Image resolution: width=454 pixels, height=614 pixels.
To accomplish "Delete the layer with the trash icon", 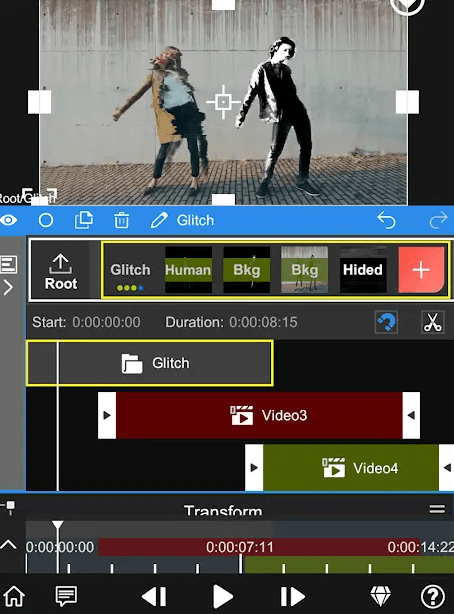I will coord(121,220).
